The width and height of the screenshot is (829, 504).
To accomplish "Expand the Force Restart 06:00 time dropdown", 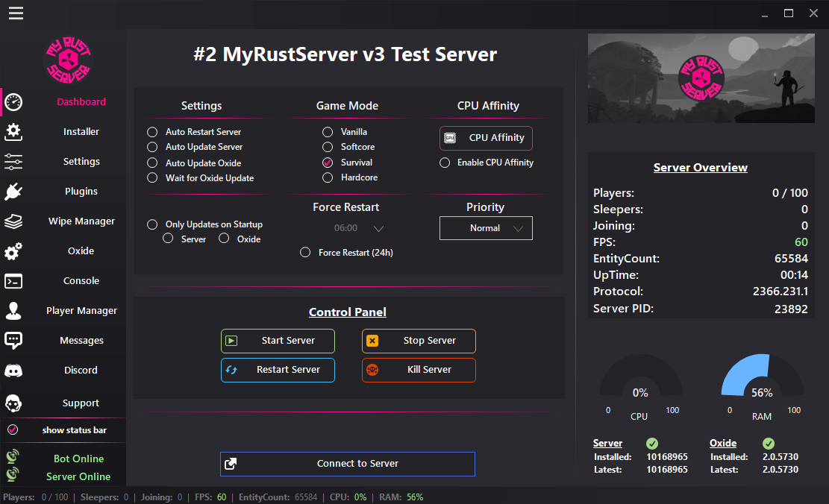I will coord(378,229).
